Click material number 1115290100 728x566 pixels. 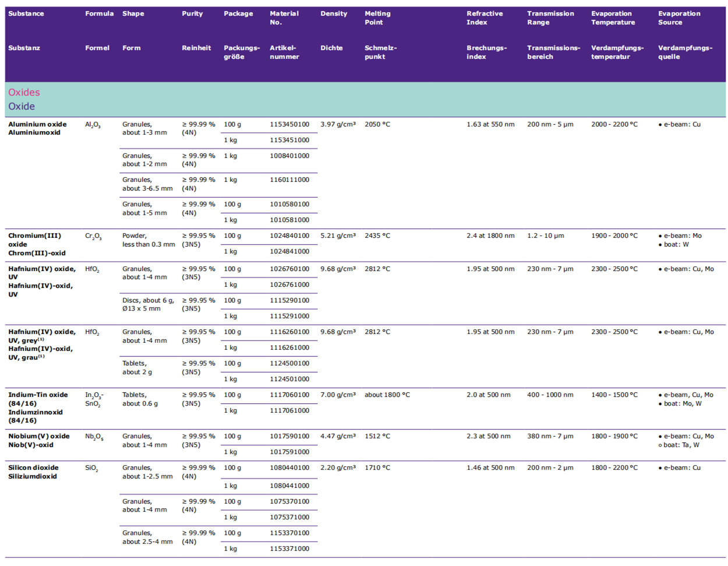[289, 300]
